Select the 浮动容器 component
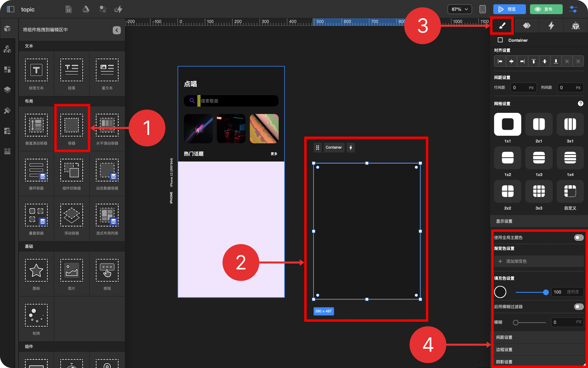The image size is (588, 368). [71, 219]
